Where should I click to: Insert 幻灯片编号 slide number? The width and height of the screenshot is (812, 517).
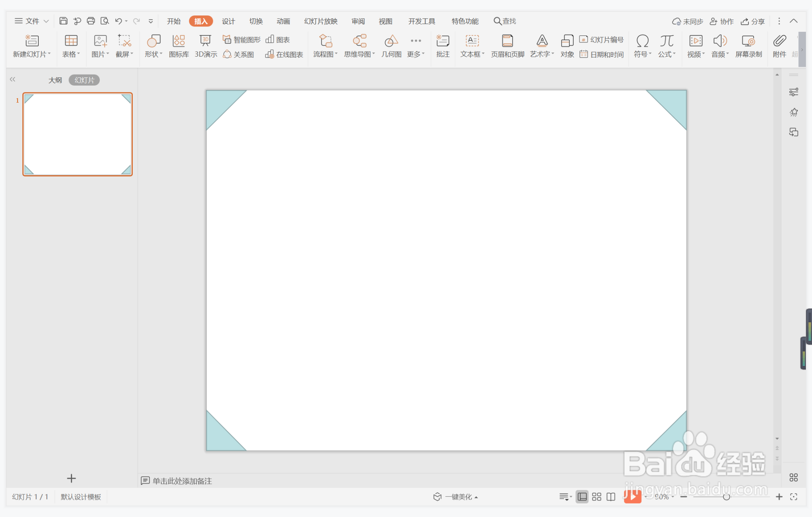601,40
